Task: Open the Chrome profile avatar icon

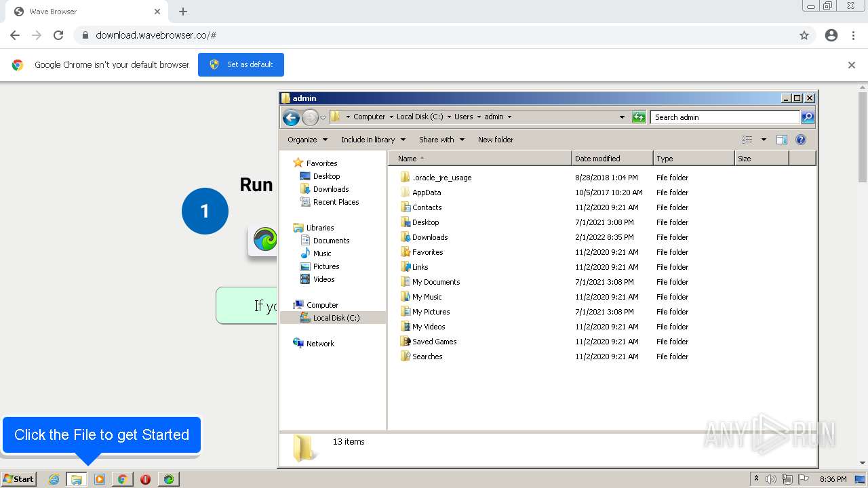Action: point(831,35)
